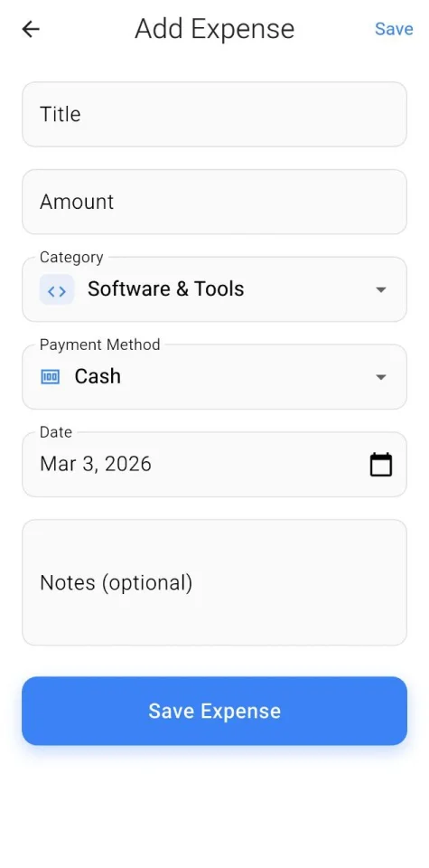The height and width of the screenshot is (868, 429).
Task: Expand the Category dropdown arrow
Action: click(380, 289)
